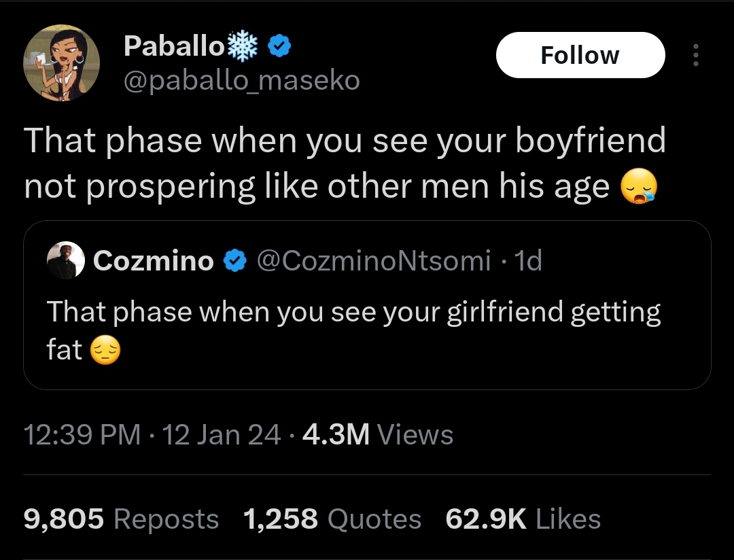Viewport: 734px width, 560px height.
Task: Open the three-dot more options menu
Action: [695, 56]
